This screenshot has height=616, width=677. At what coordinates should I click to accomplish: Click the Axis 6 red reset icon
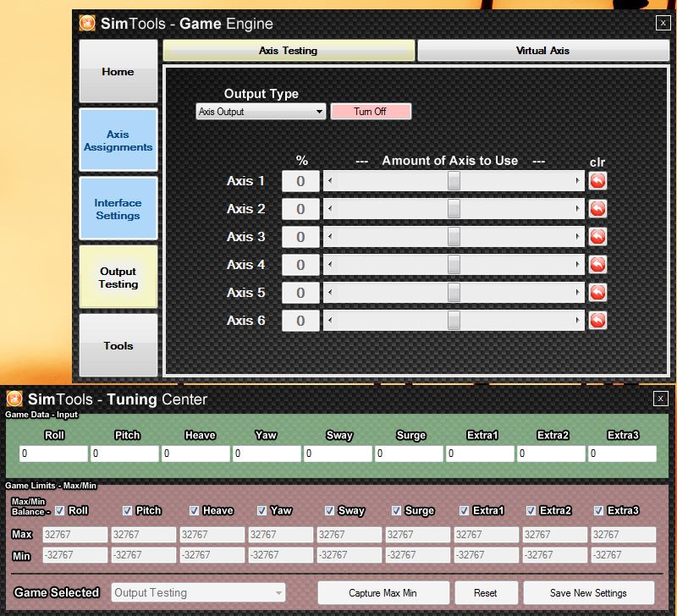coord(597,321)
